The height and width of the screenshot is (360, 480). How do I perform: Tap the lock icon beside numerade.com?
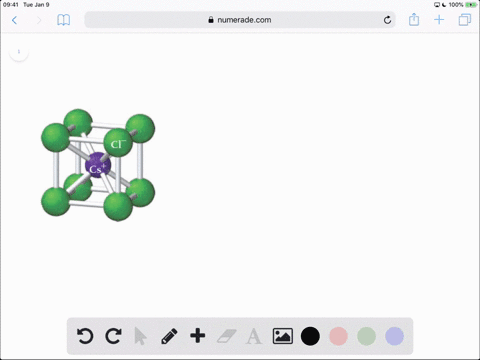coord(211,20)
